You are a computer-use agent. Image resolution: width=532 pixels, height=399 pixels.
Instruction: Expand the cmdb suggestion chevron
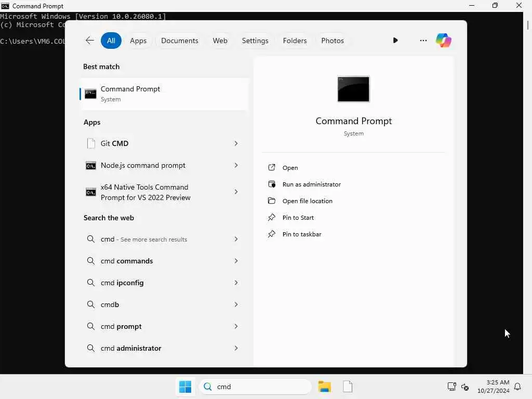236,304
